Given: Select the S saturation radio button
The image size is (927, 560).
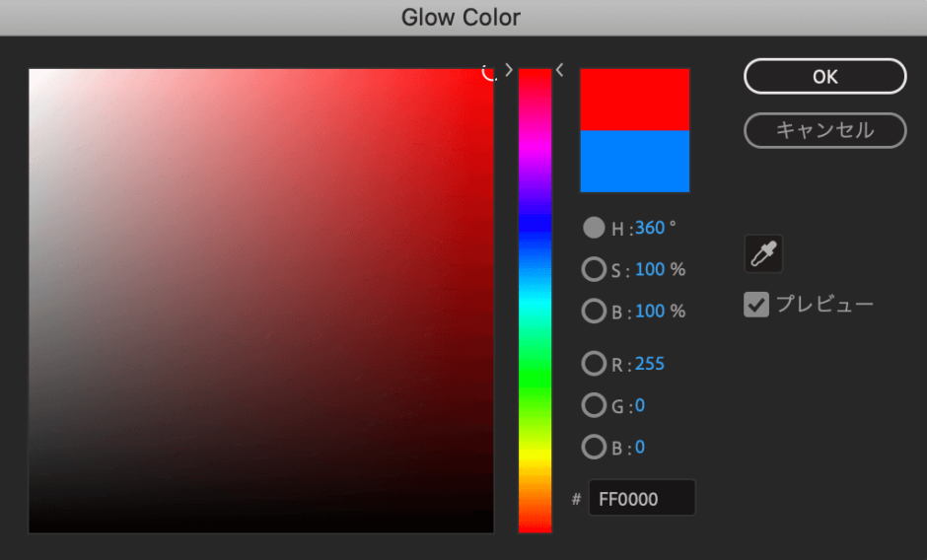Looking at the screenshot, I should coord(594,269).
